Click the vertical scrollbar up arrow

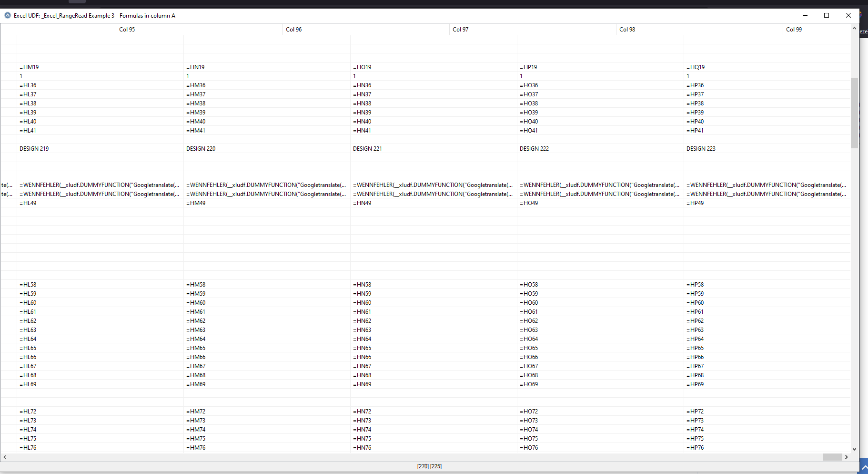[854, 29]
